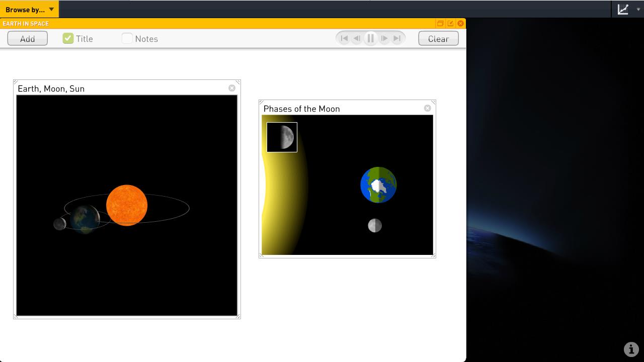Image resolution: width=644 pixels, height=362 pixels.
Task: Close the Earth in Space window
Action: point(460,24)
